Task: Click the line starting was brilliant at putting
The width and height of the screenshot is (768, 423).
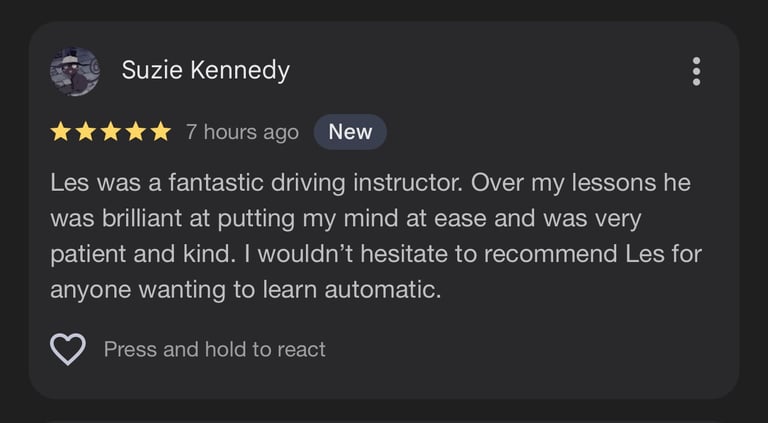Action: click(x=345, y=218)
